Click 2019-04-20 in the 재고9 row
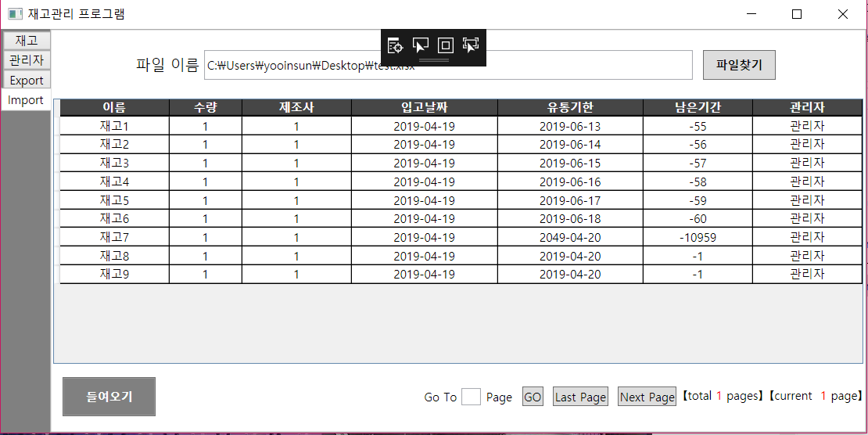The image size is (868, 435). (x=570, y=275)
